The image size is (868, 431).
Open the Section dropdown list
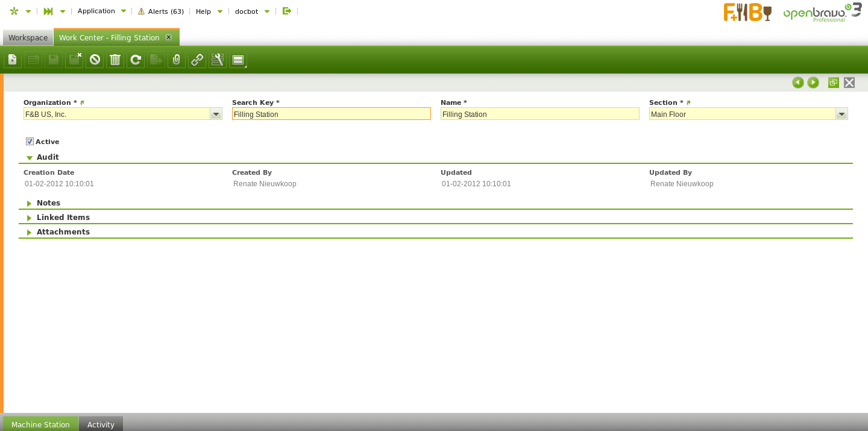[x=841, y=114]
